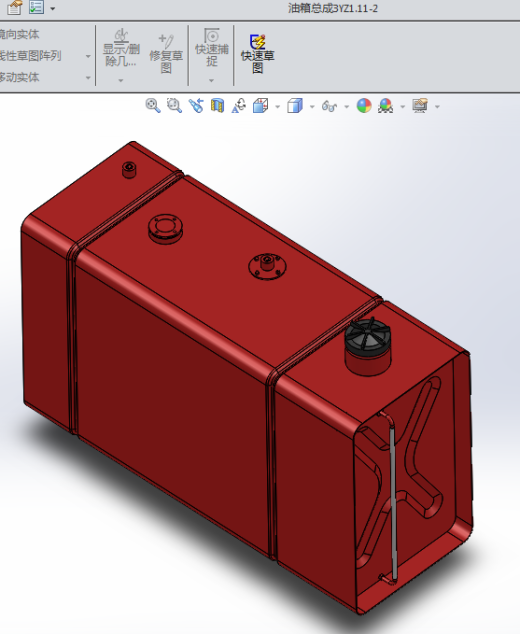The image size is (520, 634).
Task: Select the four-hole flange on tank top
Action: tap(165, 228)
